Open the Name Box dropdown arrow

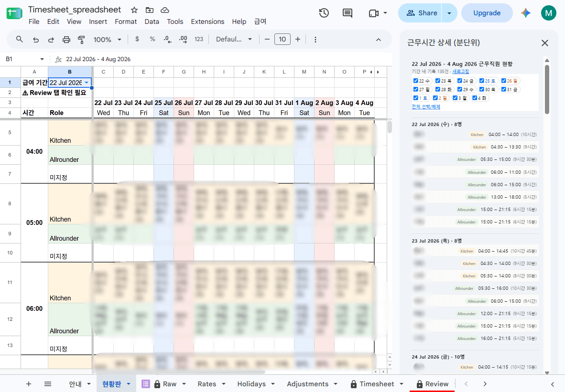(x=42, y=59)
